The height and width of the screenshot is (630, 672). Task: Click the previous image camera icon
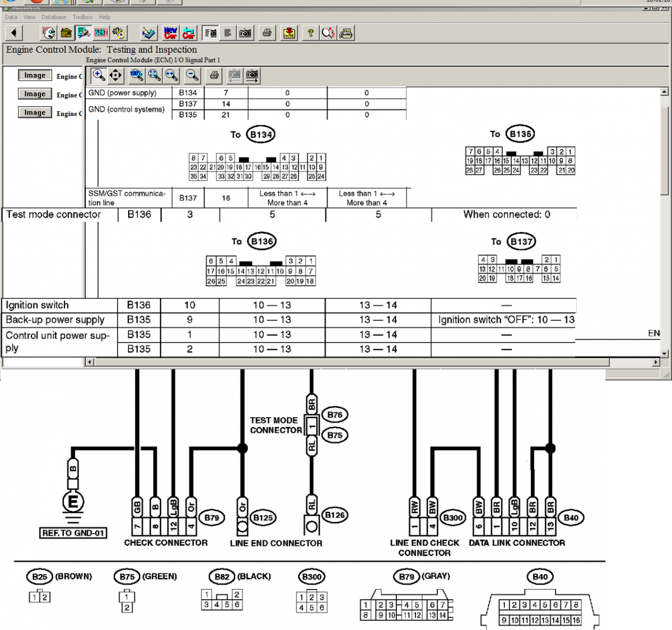pyautogui.click(x=235, y=75)
